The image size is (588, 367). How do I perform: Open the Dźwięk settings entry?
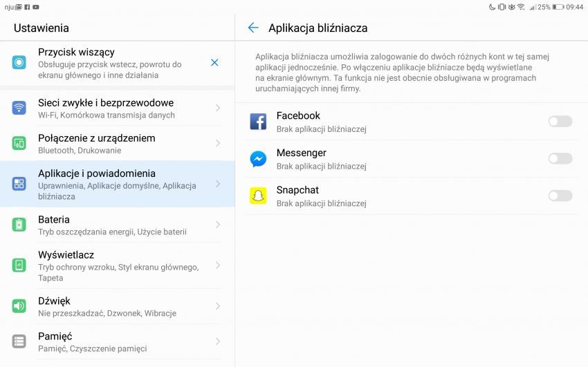click(x=118, y=306)
